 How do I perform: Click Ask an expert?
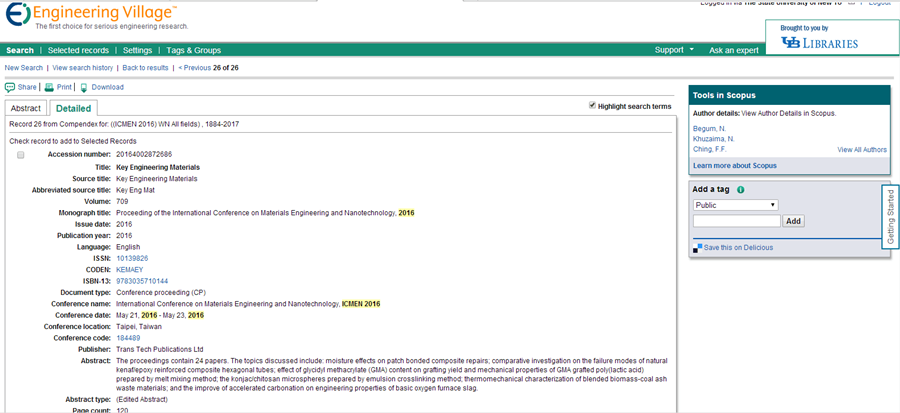pos(734,50)
